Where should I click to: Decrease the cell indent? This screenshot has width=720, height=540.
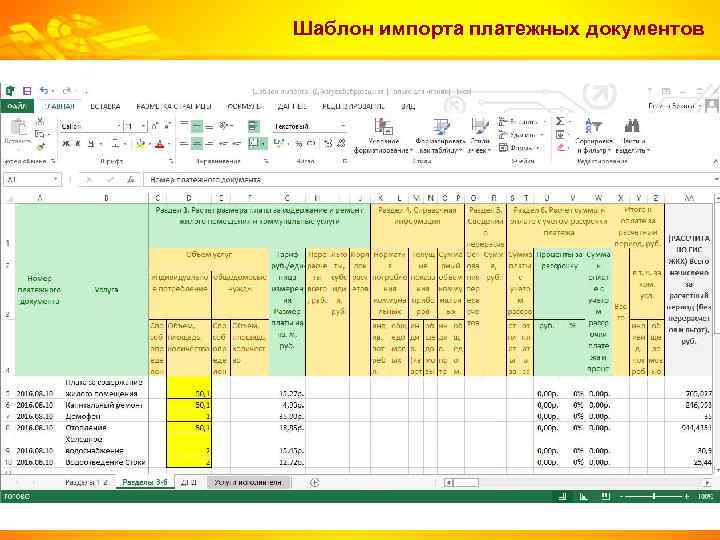tap(224, 144)
